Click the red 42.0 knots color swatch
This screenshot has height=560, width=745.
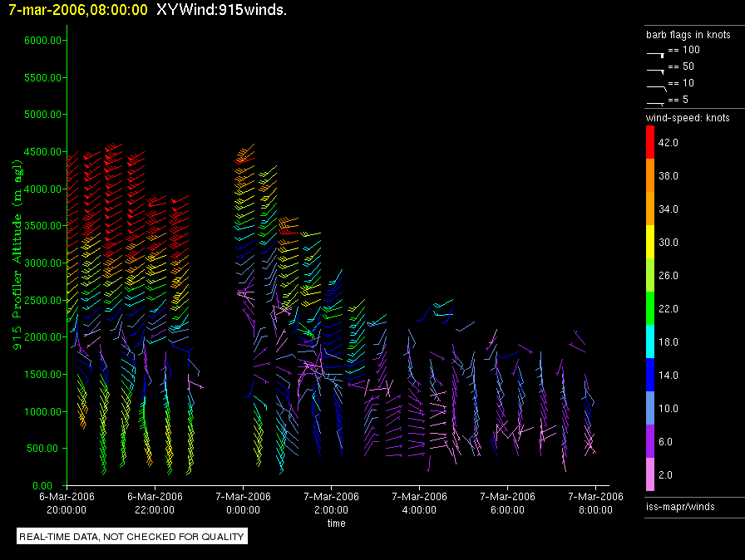(650, 142)
